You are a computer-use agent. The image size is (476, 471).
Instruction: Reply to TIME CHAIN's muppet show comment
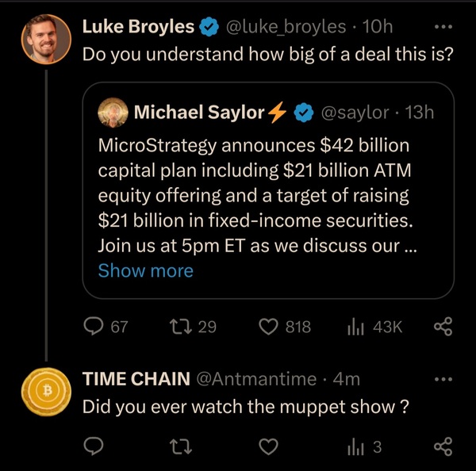(x=94, y=446)
